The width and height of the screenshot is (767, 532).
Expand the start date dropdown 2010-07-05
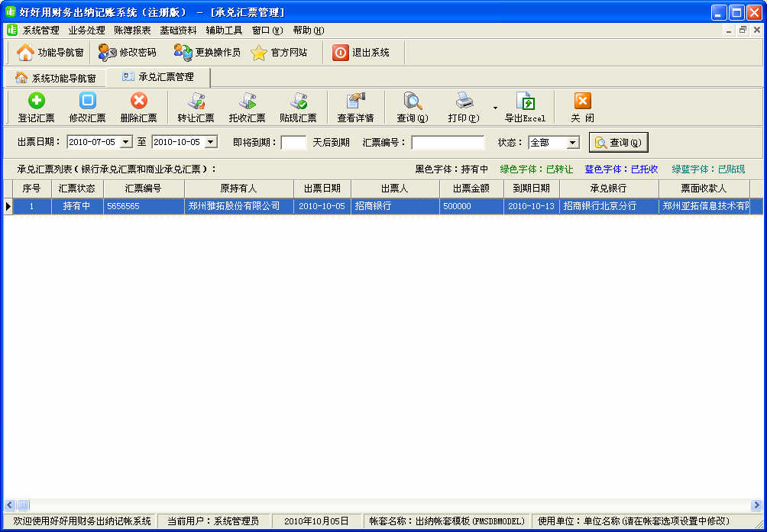[126, 142]
